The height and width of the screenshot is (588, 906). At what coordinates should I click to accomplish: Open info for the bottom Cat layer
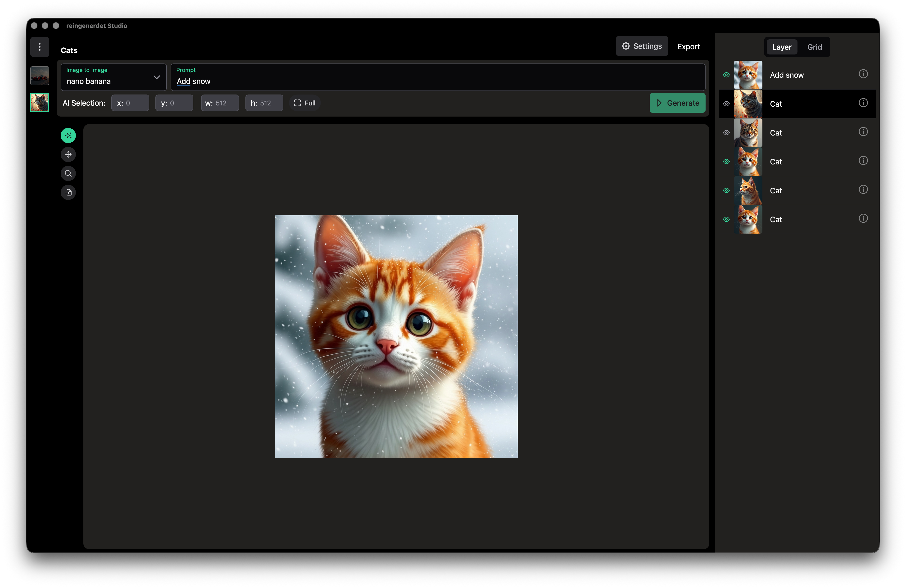(863, 218)
